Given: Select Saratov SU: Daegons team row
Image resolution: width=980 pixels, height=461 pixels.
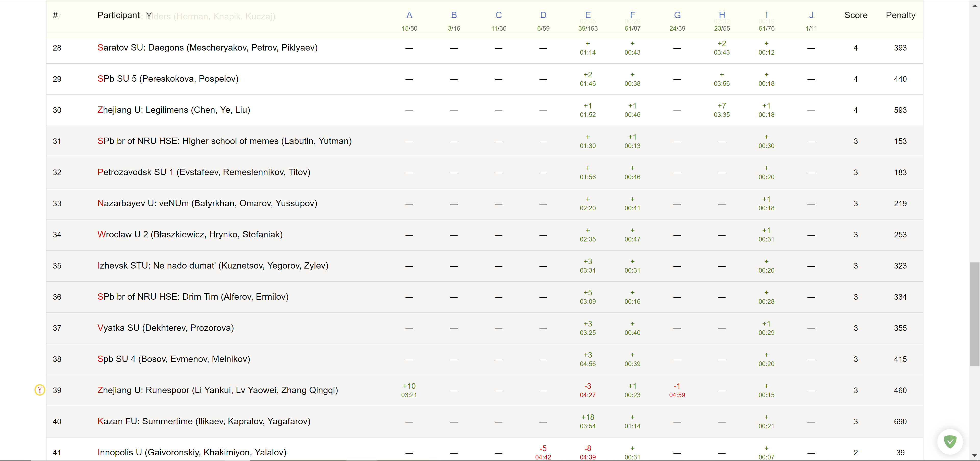Looking at the screenshot, I should point(207,48).
